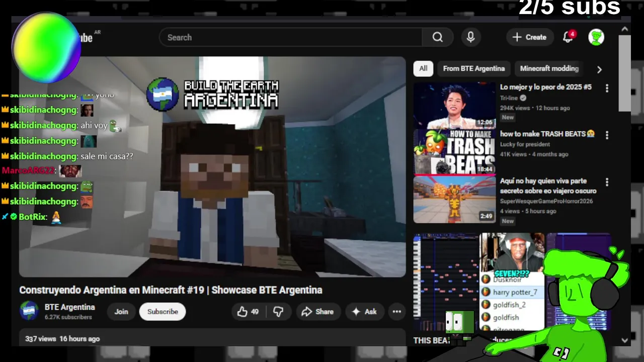Click 12:06 duration badge
This screenshot has height=362, width=644.
click(485, 123)
